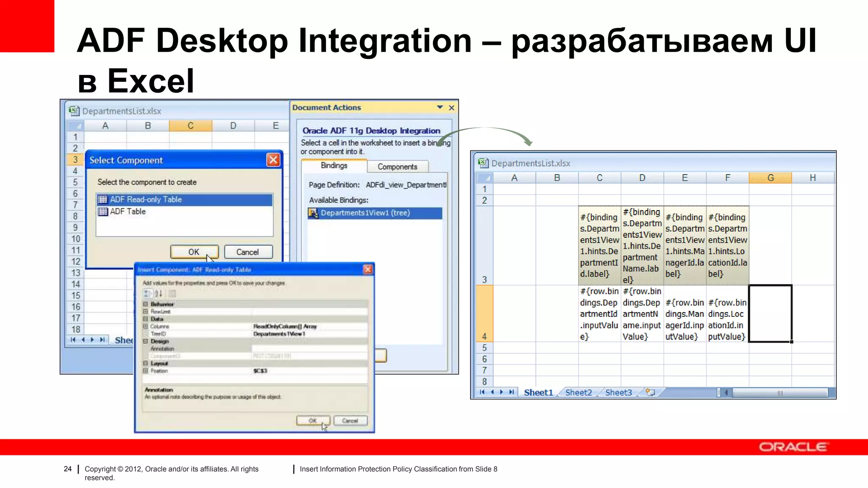868x488 pixels.
Task: Collapse the Design category
Action: click(145, 341)
